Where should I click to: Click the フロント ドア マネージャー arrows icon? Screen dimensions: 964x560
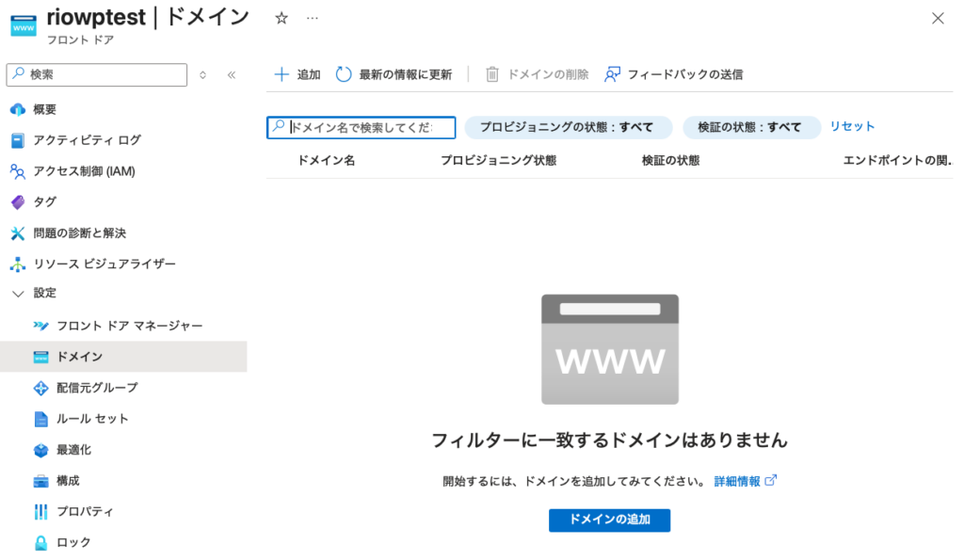click(40, 326)
